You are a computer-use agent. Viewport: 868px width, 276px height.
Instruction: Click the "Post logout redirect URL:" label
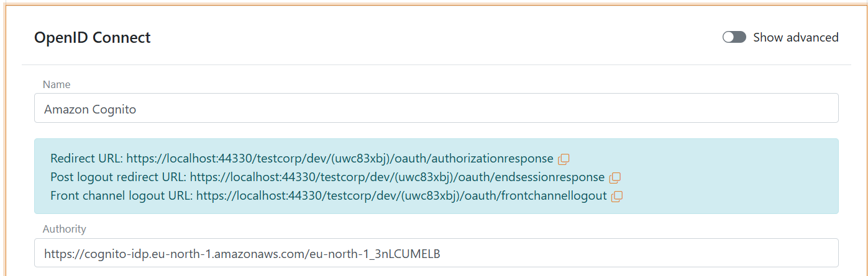(118, 177)
